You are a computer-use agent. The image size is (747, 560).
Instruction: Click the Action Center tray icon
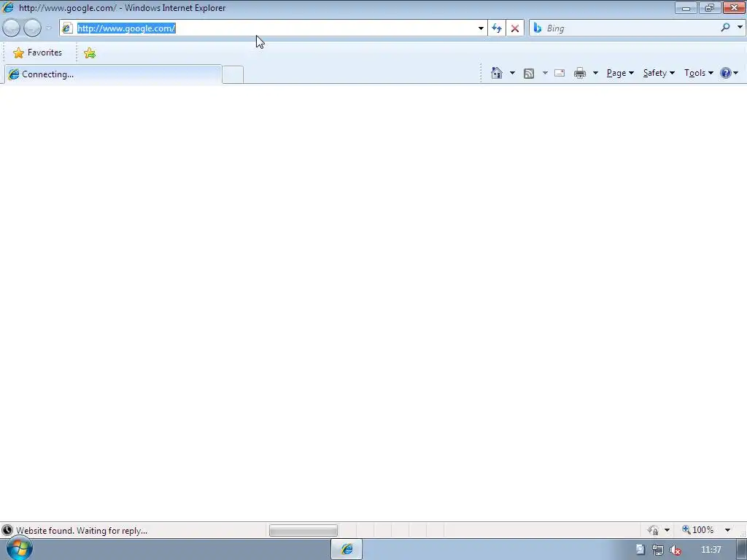click(x=640, y=550)
